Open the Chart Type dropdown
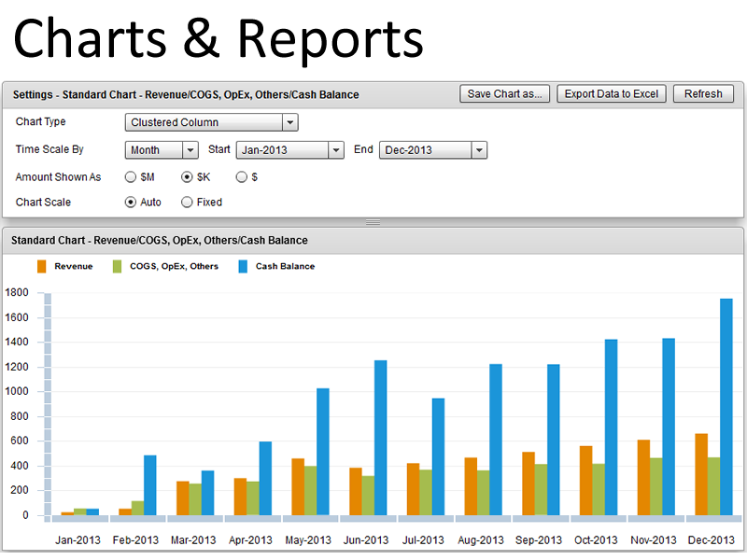747x560 pixels. [211, 122]
